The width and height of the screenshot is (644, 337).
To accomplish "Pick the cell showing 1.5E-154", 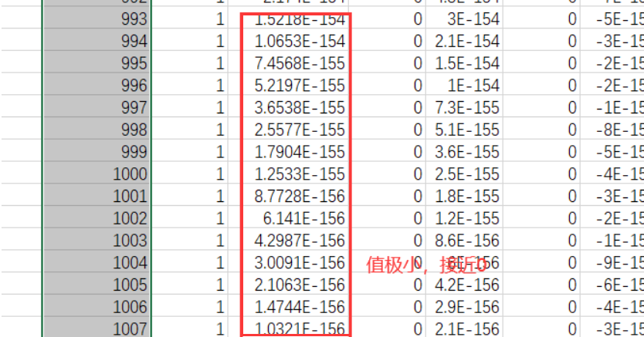I will tap(465, 63).
